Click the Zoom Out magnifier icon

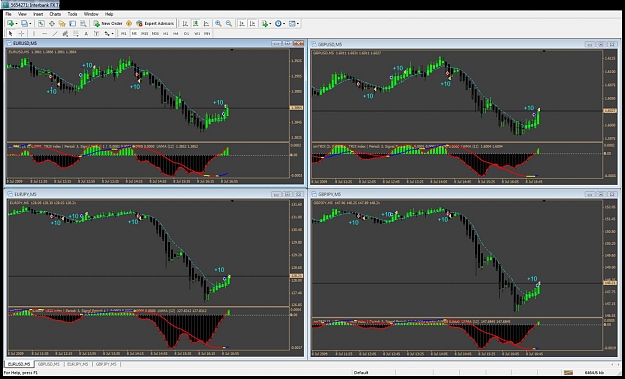[229, 24]
